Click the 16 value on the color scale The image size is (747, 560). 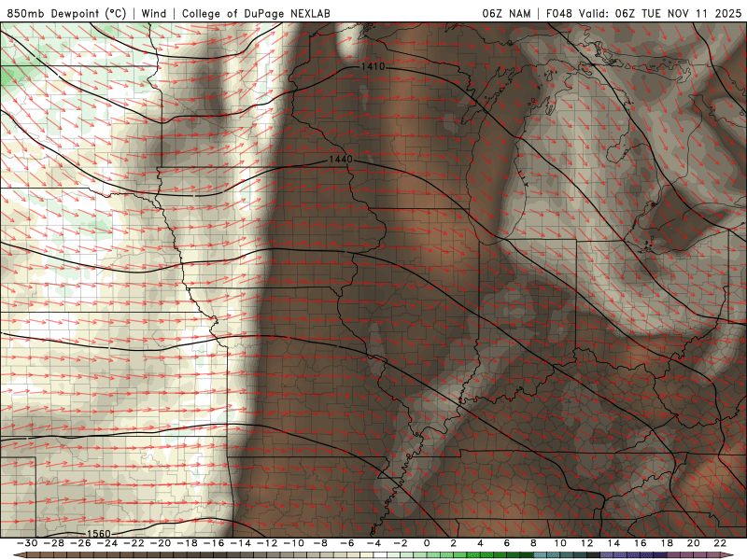pos(641,543)
